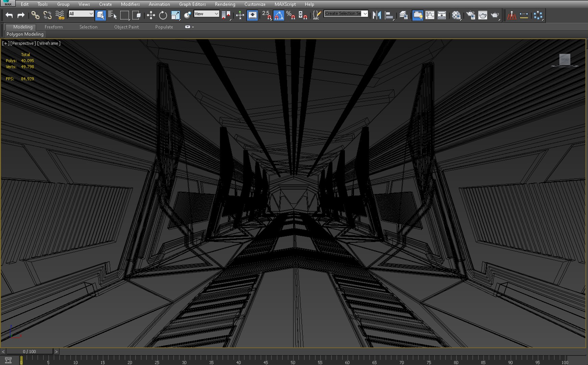
Task: Open the Graph Editors menu
Action: pos(193,4)
